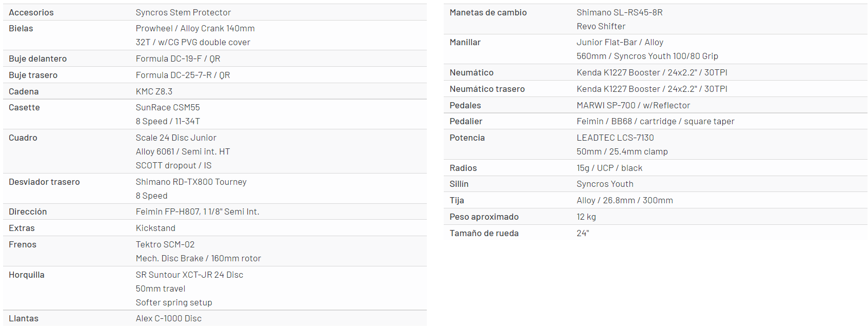Select MARWI SP-700 pedals value
This screenshot has width=868, height=327.
633,105
